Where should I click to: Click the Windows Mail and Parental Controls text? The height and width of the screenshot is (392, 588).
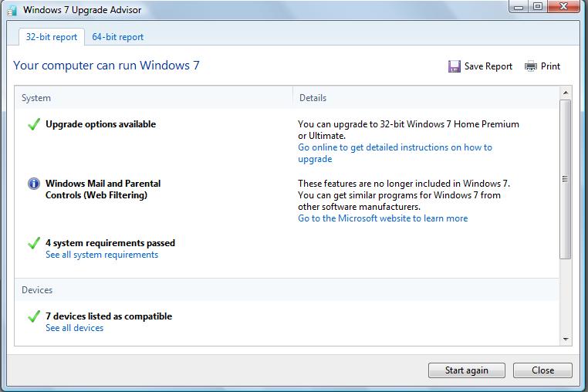tap(103, 189)
